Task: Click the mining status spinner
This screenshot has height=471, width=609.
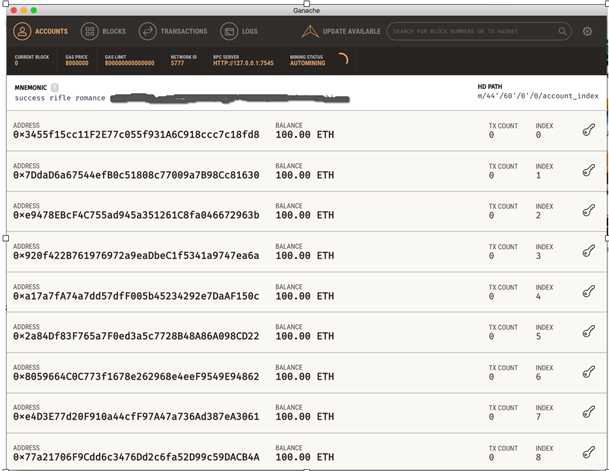Action: pos(343,59)
